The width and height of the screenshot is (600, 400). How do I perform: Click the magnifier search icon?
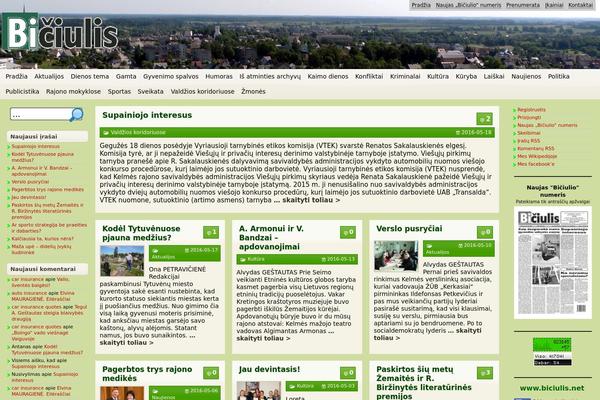pyautogui.click(x=77, y=114)
